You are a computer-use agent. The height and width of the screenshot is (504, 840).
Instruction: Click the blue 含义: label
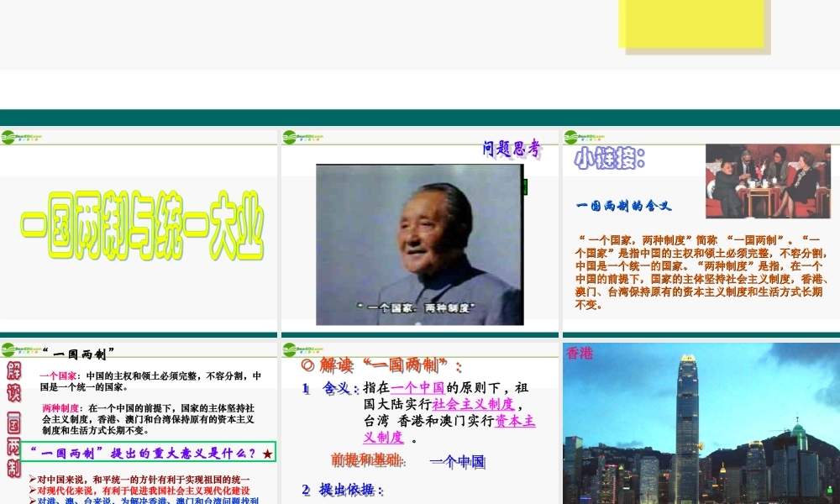[340, 388]
